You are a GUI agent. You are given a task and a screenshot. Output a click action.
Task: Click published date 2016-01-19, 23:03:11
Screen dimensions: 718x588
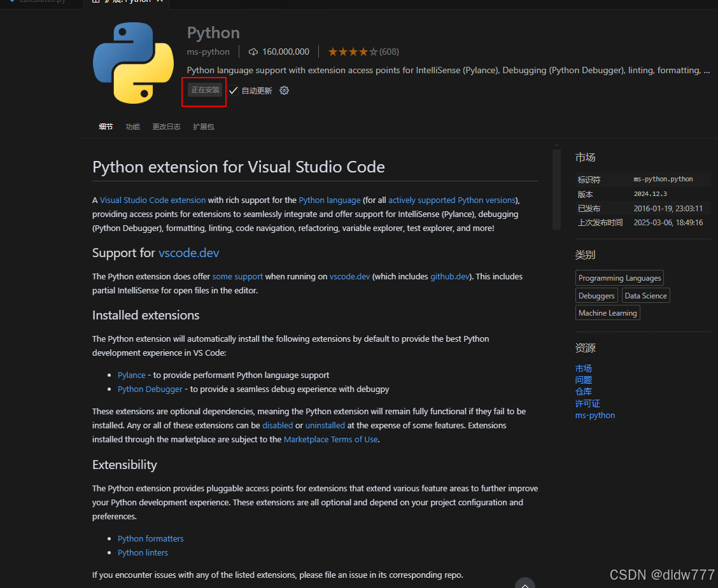(668, 208)
